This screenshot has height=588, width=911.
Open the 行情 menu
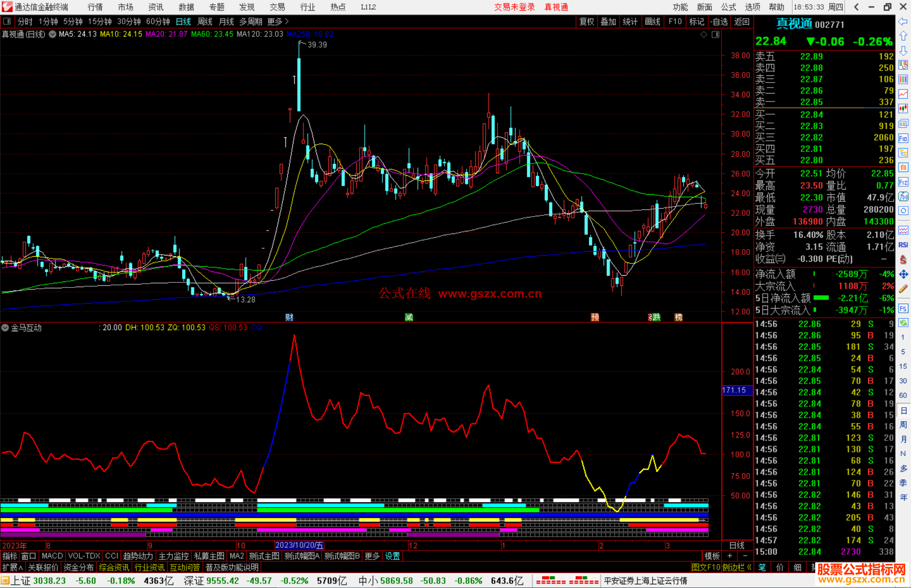95,7
